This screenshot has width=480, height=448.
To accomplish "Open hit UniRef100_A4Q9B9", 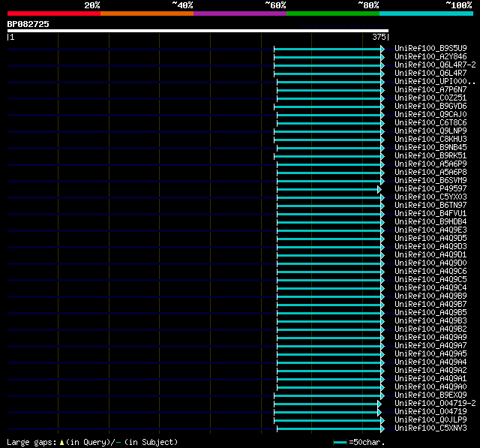I will [x=430, y=296].
